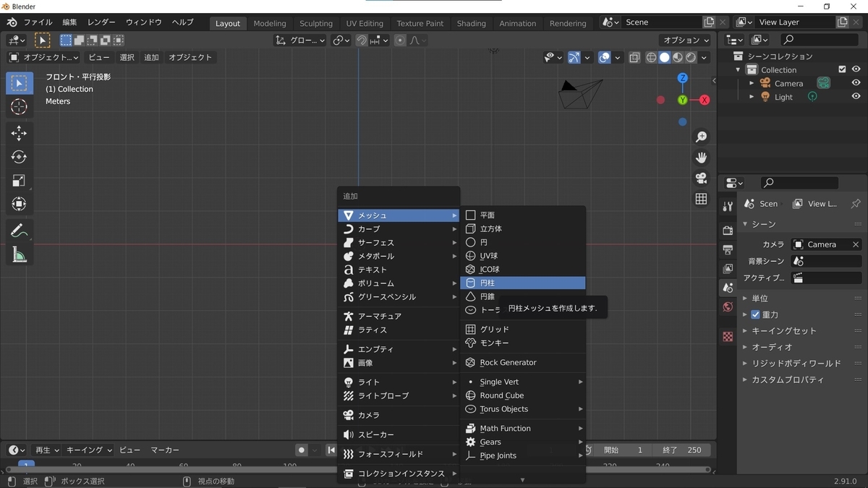Select the Box Select tool in toolbar
Screen dimensions: 868x488
tap(20, 83)
